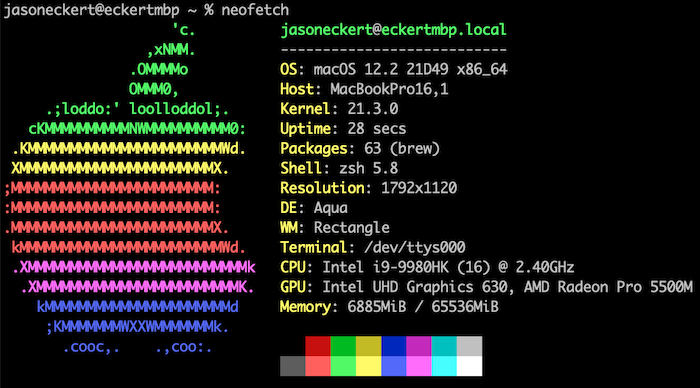Click the jasoneckert@eckertmbp prompt text
Screen dimensions: 700x388
pyautogui.click(x=92, y=10)
